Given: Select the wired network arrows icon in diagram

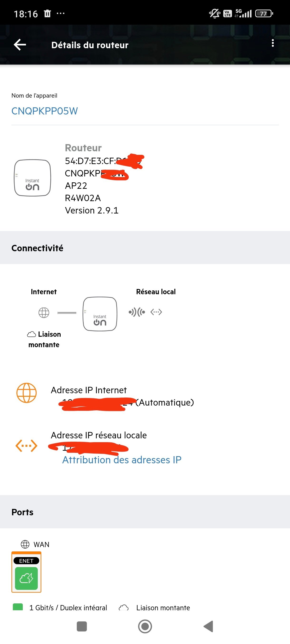Looking at the screenshot, I should [156, 312].
